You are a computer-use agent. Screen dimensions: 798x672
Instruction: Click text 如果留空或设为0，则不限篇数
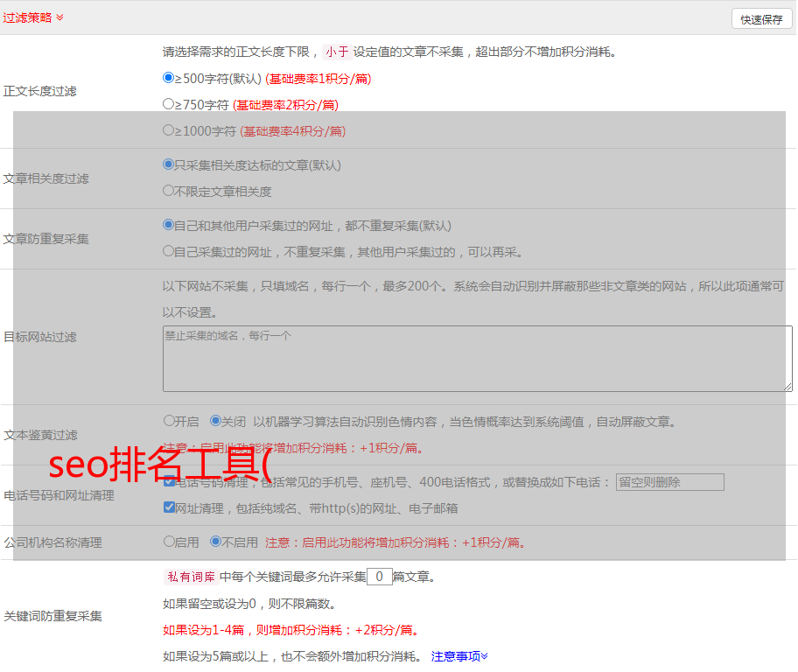[x=250, y=604]
